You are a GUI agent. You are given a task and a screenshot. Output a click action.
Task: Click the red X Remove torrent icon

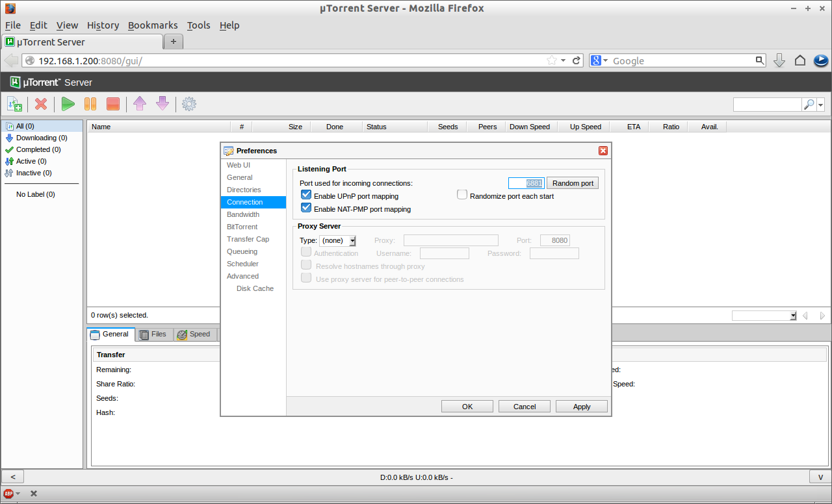[41, 104]
